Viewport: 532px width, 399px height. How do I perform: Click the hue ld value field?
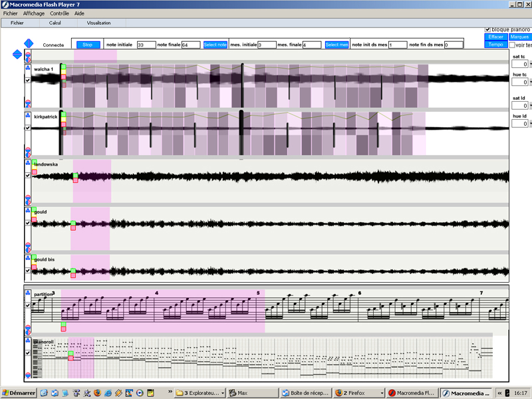point(520,124)
